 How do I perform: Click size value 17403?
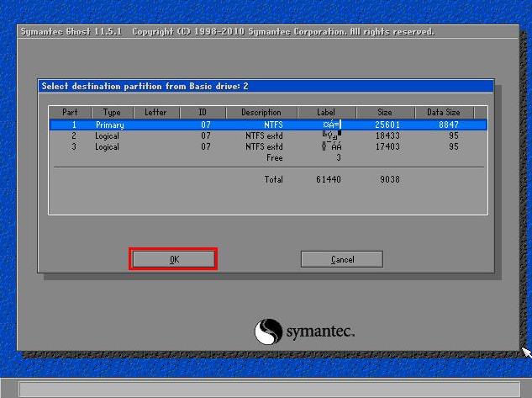(x=387, y=146)
